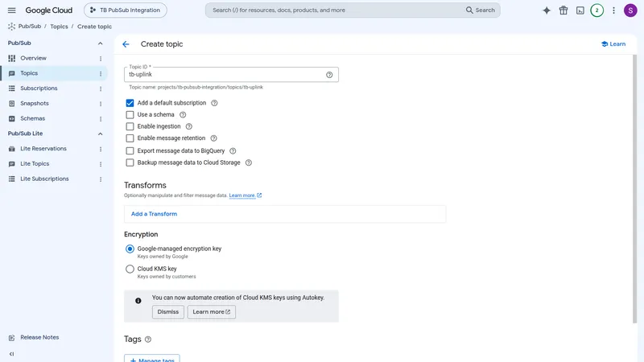
Task: Open Subscriptions in sidebar
Action: (x=39, y=88)
